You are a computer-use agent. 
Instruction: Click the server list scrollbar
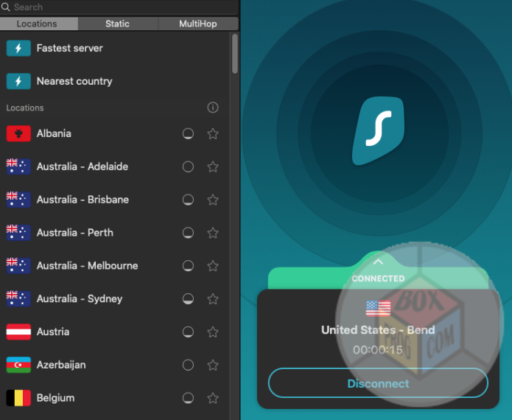[234, 53]
